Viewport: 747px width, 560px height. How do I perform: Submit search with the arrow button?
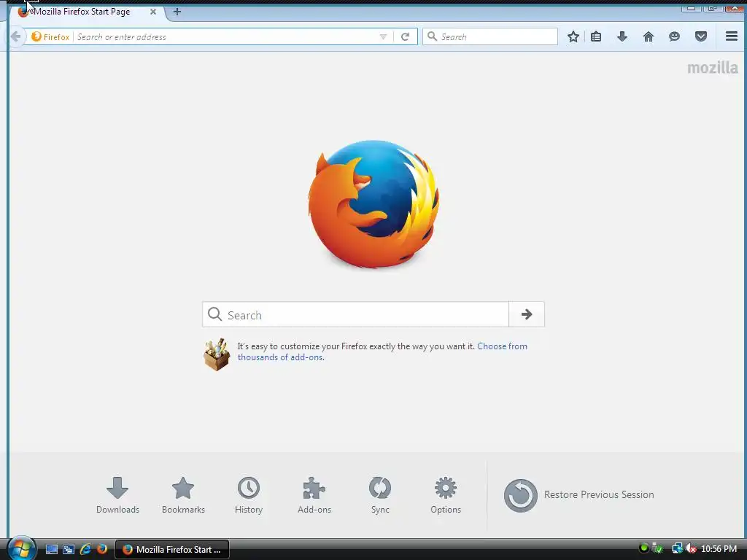527,314
